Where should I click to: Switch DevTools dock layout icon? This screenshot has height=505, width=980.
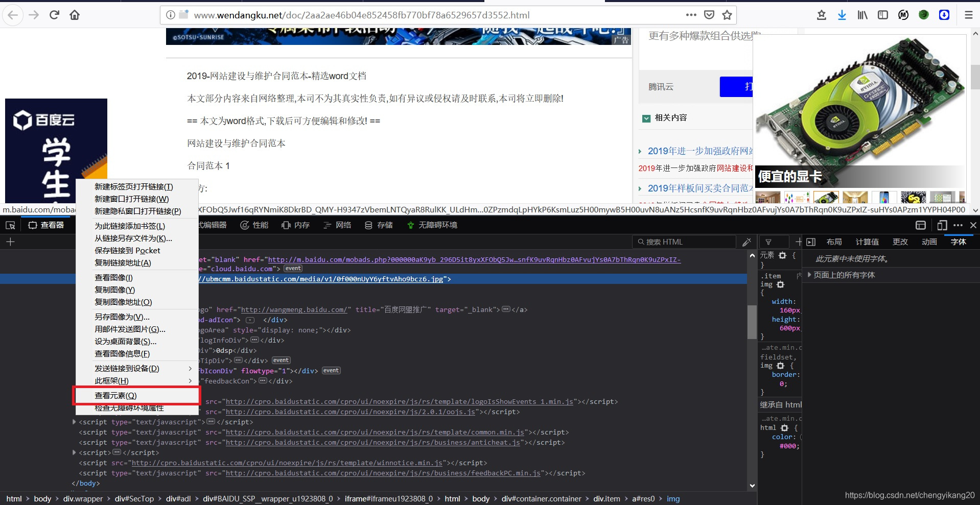point(921,225)
